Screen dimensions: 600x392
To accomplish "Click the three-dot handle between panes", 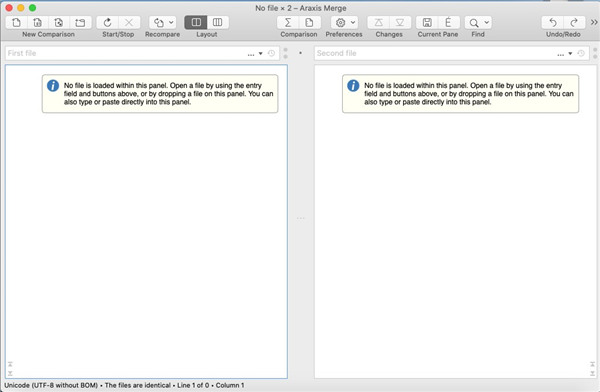I will click(x=301, y=218).
